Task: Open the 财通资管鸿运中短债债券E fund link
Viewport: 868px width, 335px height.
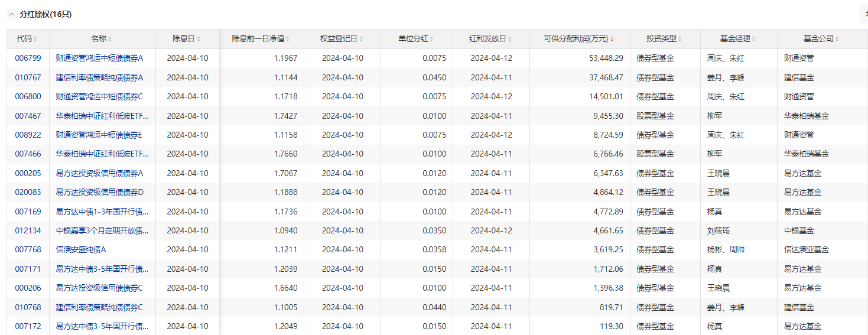Action: (99, 135)
